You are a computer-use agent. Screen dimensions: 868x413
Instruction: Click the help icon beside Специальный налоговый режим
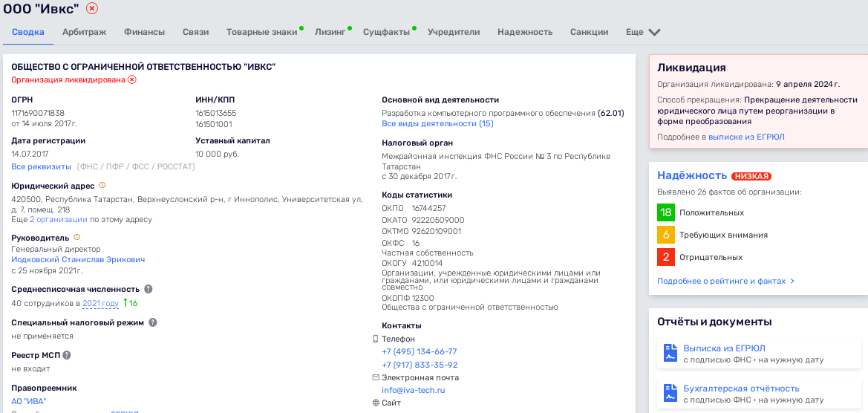(153, 322)
